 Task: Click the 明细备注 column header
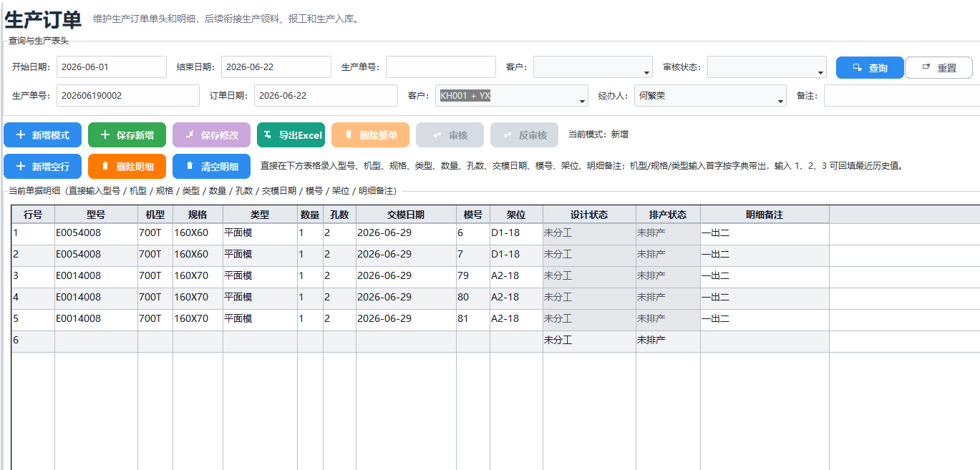tap(765, 215)
